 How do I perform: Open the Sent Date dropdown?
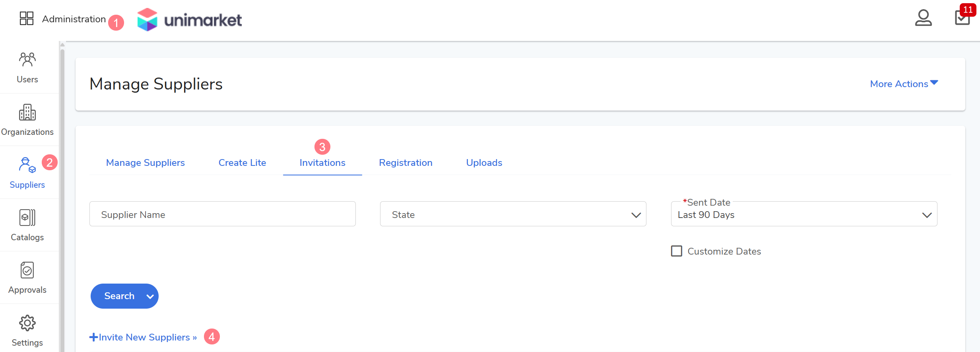click(804, 214)
